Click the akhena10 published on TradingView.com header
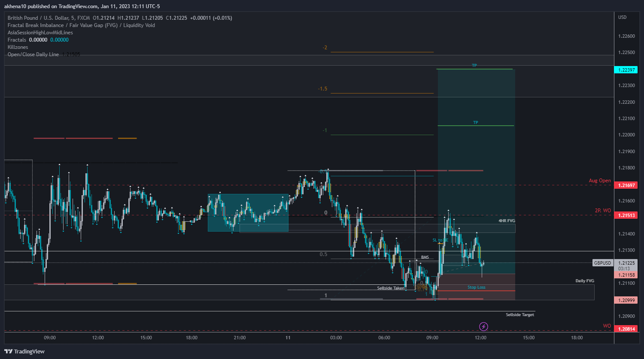 point(82,6)
